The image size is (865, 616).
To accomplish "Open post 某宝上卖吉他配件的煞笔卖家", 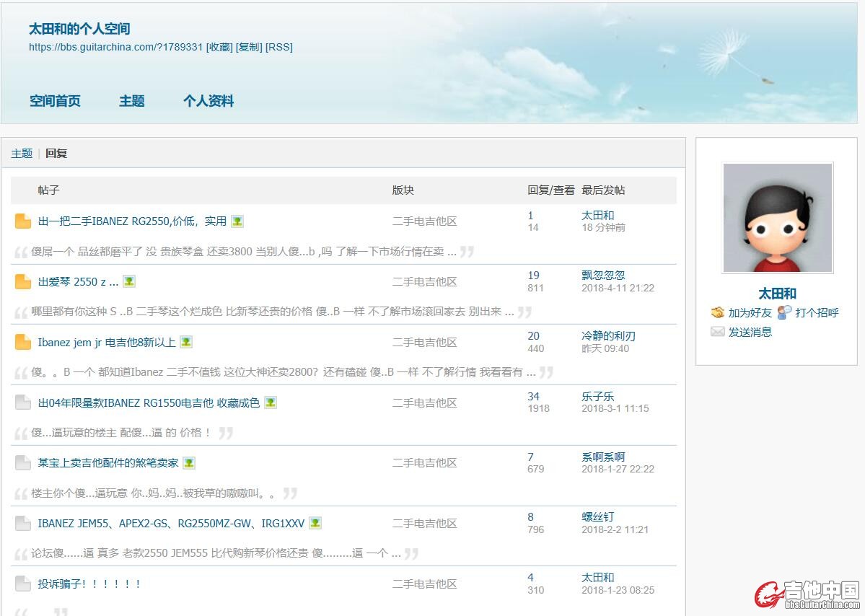I will 108,463.
